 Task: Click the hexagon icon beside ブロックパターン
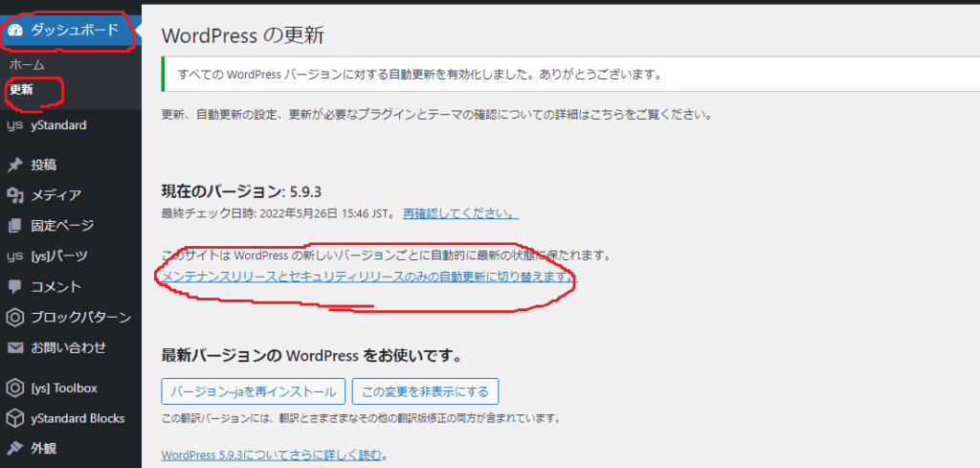point(15,318)
